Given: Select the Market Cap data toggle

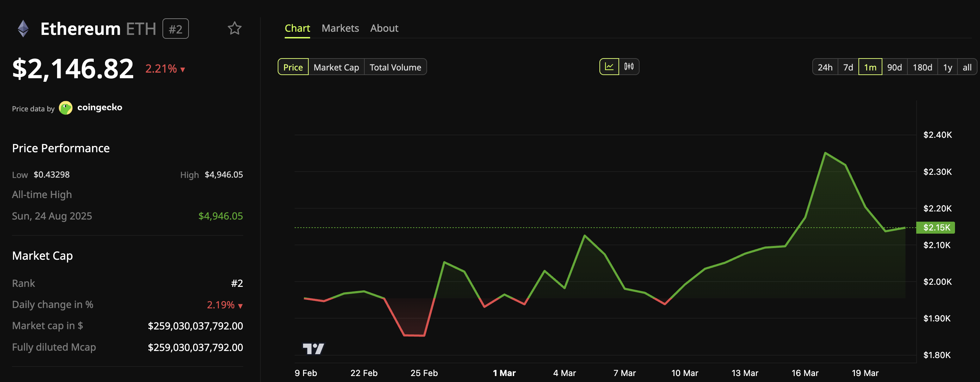Looking at the screenshot, I should 336,67.
